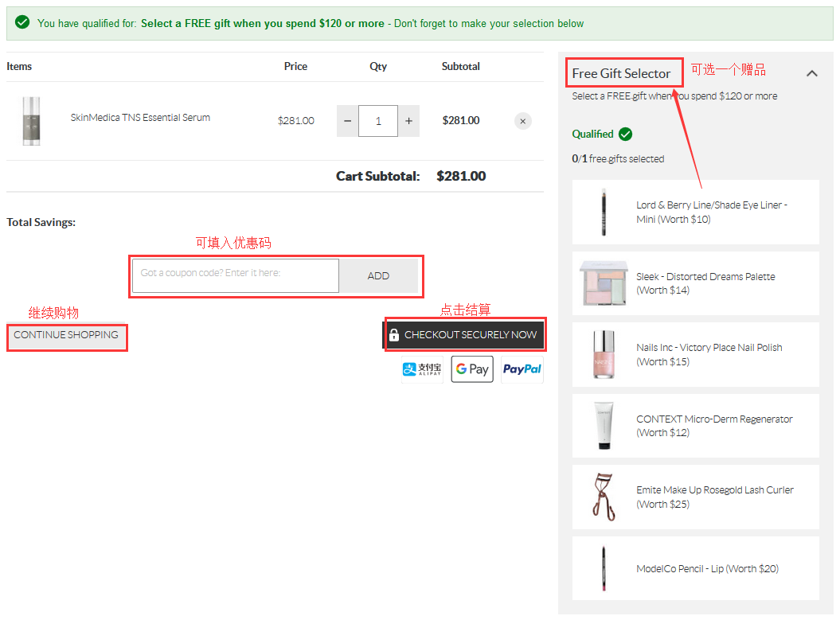
Task: Select the CONTEXT Micro-Derm Regenerator gift
Action: pyautogui.click(x=695, y=426)
